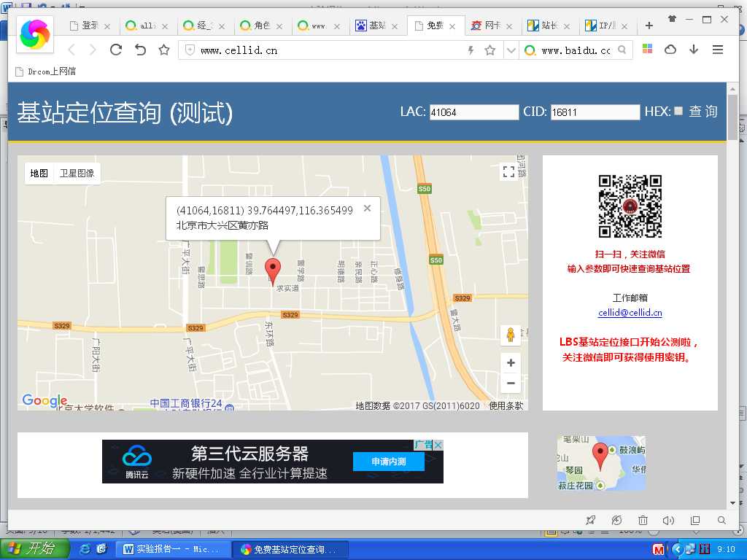Click the CID input field
The width and height of the screenshot is (747, 560).
595,112
